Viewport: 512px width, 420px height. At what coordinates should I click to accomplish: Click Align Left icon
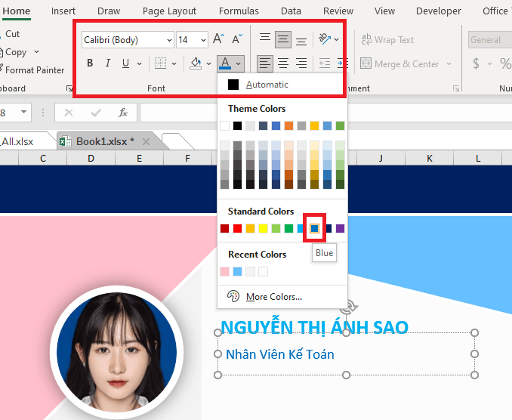click(x=265, y=63)
